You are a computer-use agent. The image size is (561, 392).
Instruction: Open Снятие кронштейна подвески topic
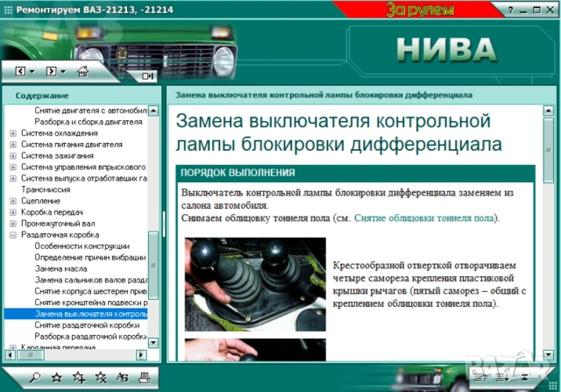point(91,303)
